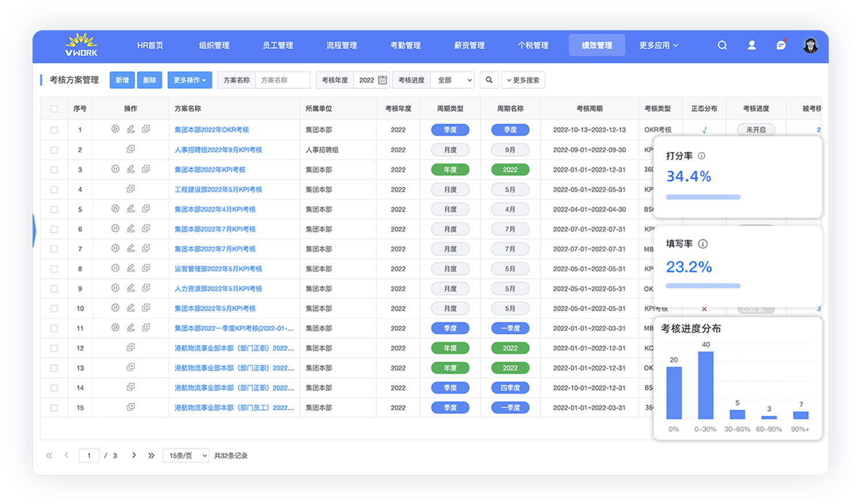Click the user profile icon in header
The width and height of the screenshot is (863, 504).
tap(751, 45)
